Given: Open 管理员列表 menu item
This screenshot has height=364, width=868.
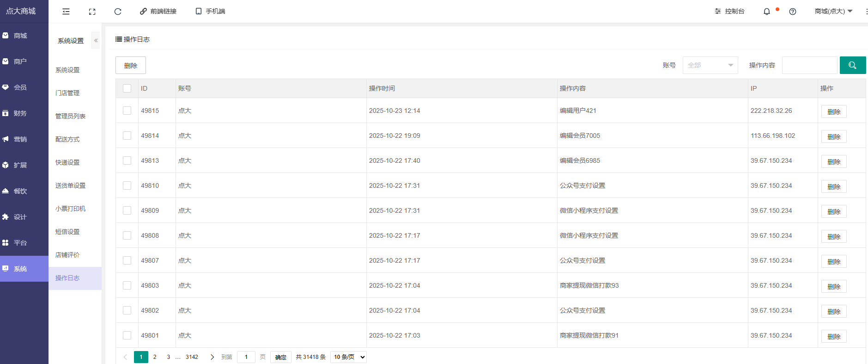Looking at the screenshot, I should tap(70, 116).
